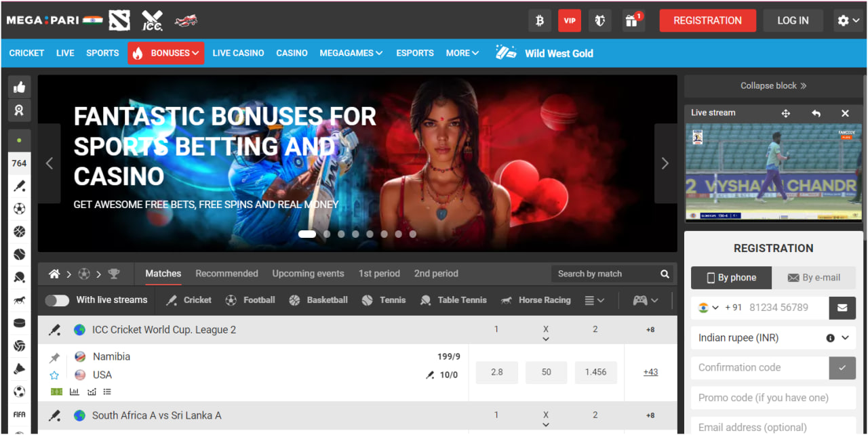Viewport: 868px width, 435px height.
Task: Toggle With live streams switch
Action: [x=57, y=300]
